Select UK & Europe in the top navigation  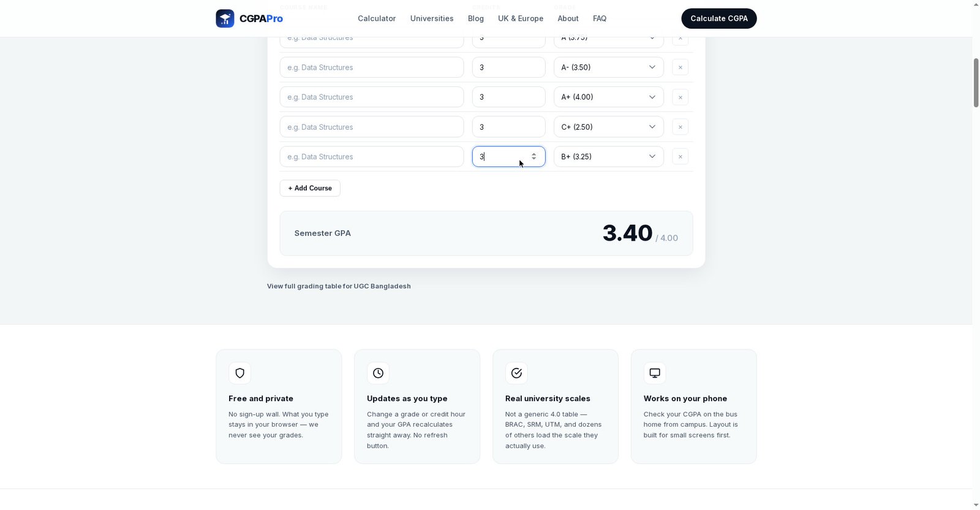pyautogui.click(x=521, y=18)
